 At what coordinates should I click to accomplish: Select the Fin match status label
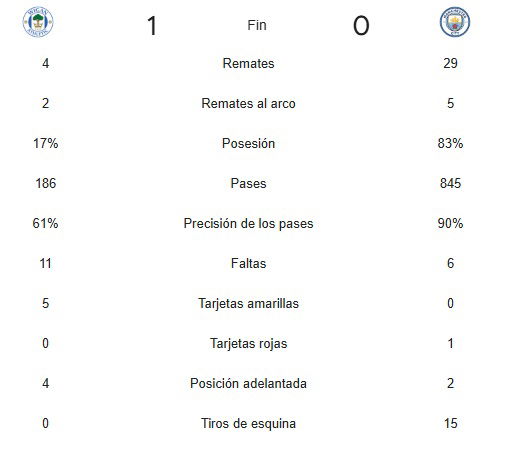click(x=257, y=25)
